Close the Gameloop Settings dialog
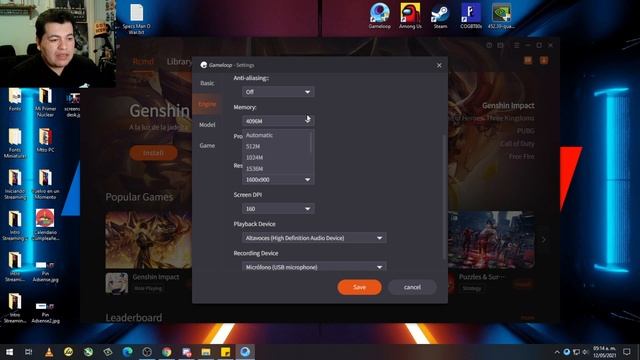Viewport: 640px width, 360px height. (x=439, y=65)
